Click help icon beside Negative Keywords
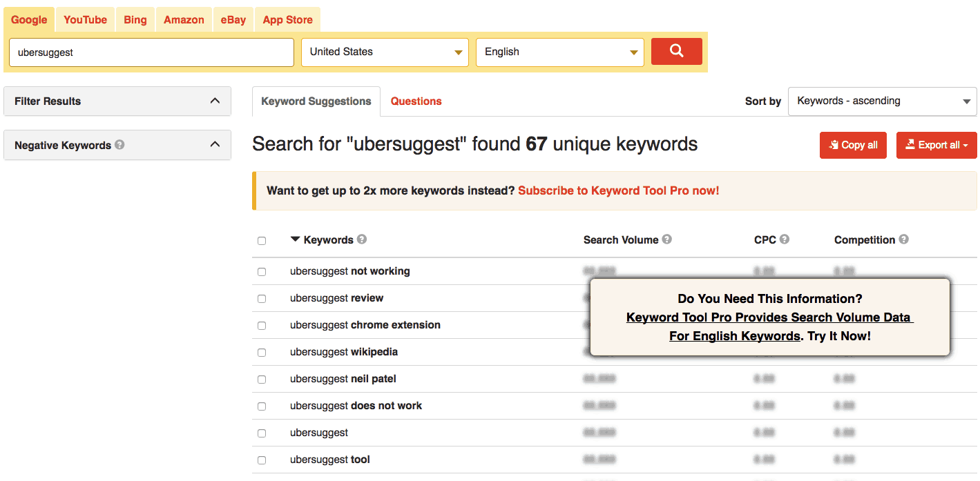The width and height of the screenshot is (980, 481). click(119, 145)
